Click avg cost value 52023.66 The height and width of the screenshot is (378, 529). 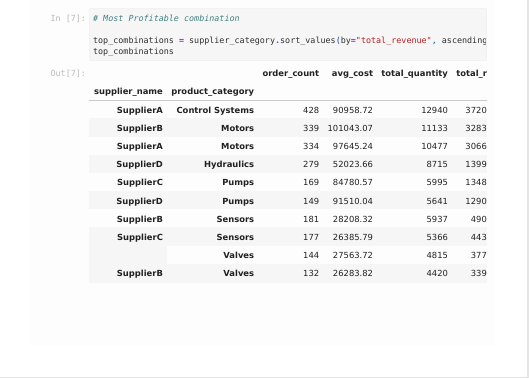[353, 164]
